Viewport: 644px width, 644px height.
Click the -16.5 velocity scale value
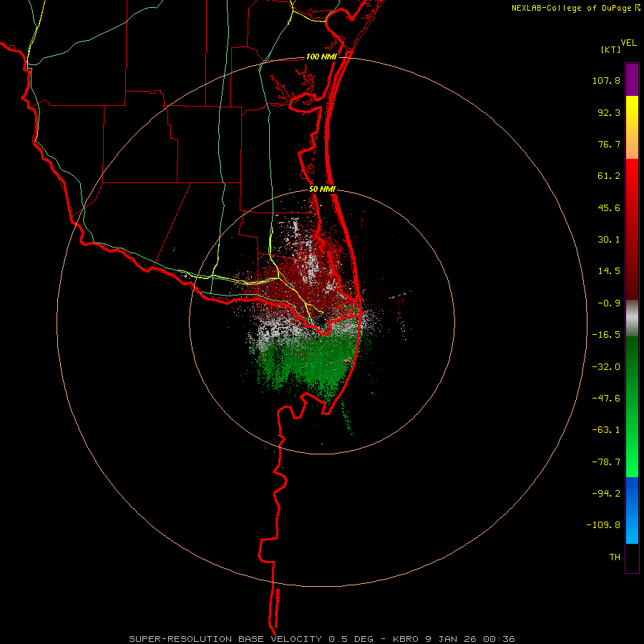click(606, 335)
